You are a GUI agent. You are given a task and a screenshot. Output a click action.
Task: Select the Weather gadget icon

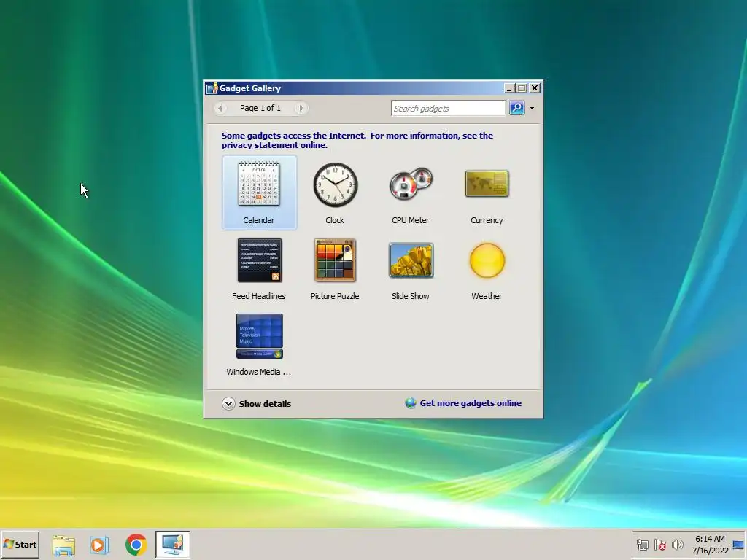[487, 260]
